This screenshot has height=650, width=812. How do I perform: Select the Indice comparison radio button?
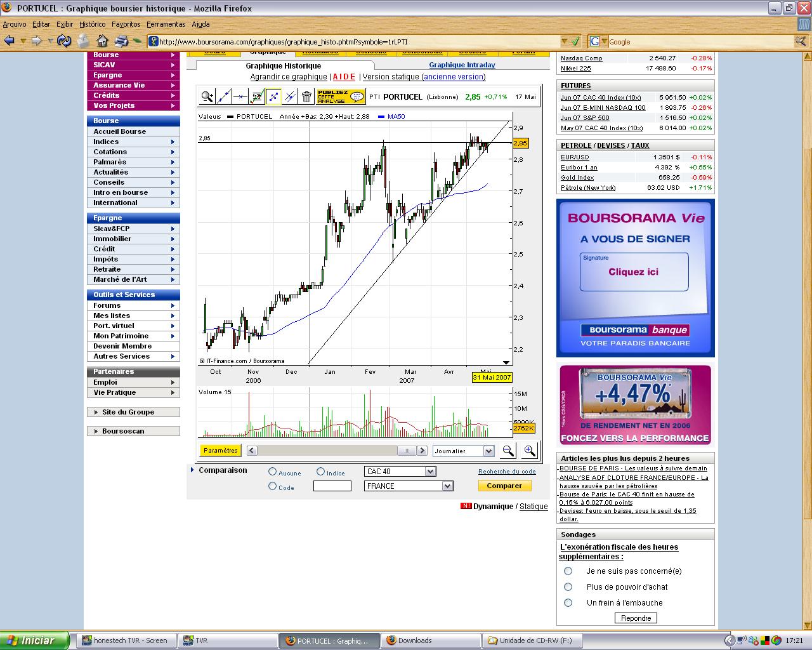pyautogui.click(x=320, y=472)
